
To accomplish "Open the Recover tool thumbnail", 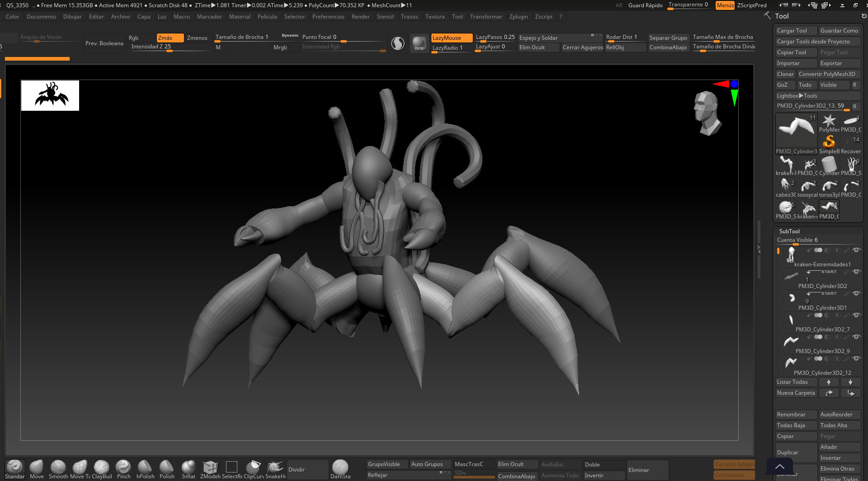I will point(850,145).
